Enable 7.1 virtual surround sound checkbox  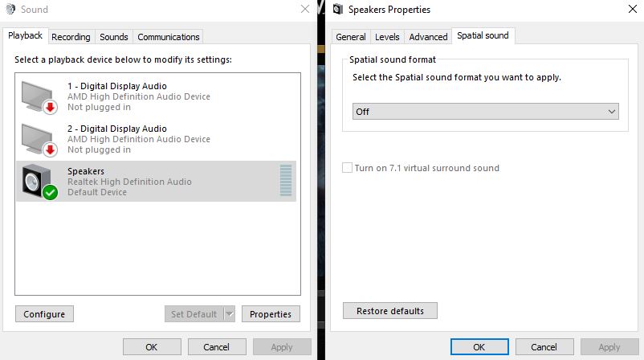347,168
